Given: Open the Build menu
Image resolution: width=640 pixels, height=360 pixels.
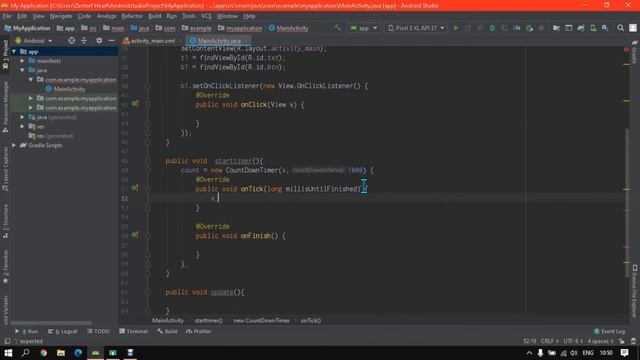Looking at the screenshot, I should coord(155,16).
